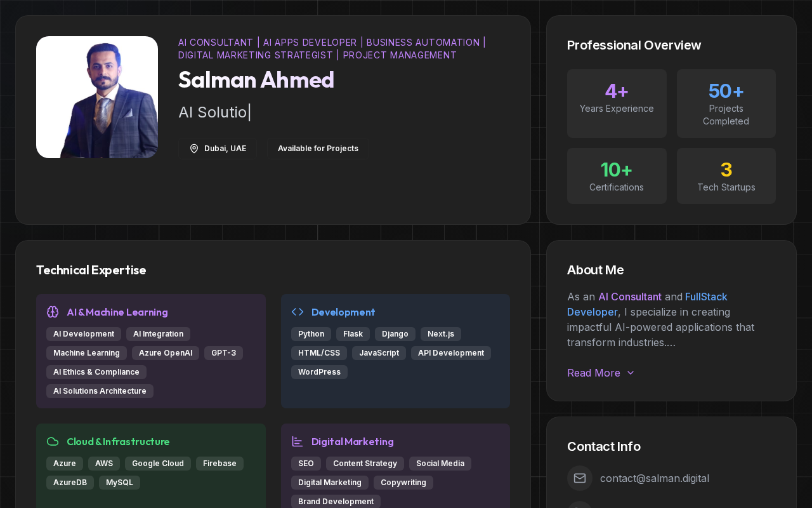Image resolution: width=812 pixels, height=508 pixels.
Task: Click the code brackets icon next to Development
Action: [298, 312]
